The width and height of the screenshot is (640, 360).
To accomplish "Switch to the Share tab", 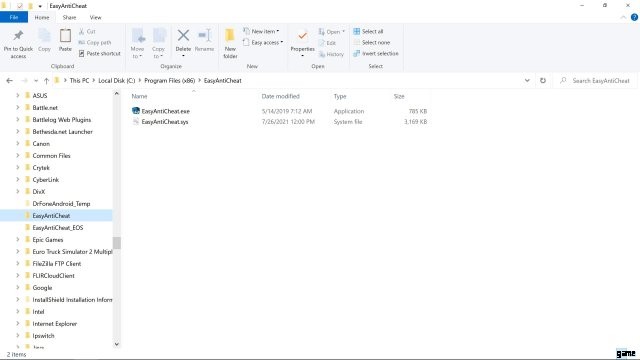I will pyautogui.click(x=69, y=18).
